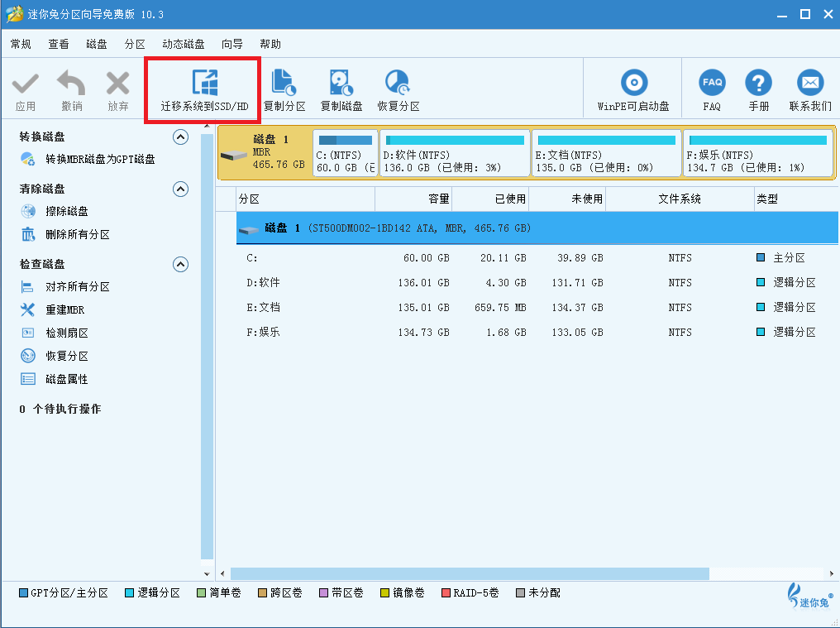Click the 0 个待执行操作 status text
The image size is (840, 628).
tap(60, 410)
